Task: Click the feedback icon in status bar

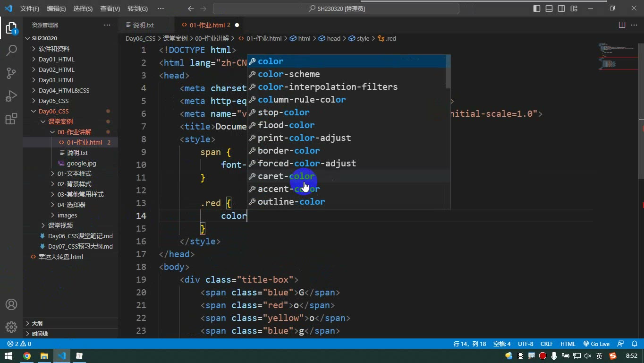Action: (621, 344)
